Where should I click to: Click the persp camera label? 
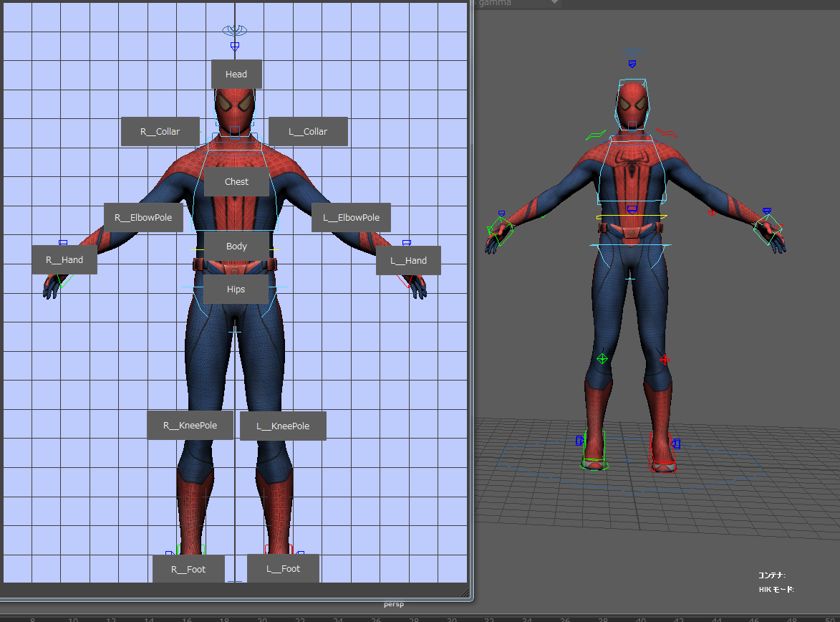[394, 604]
